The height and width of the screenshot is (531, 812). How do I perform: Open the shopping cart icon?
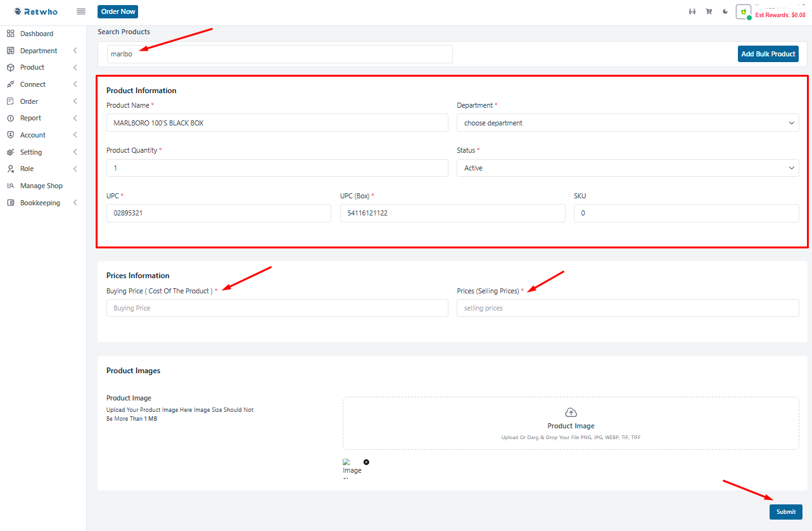pyautogui.click(x=709, y=11)
